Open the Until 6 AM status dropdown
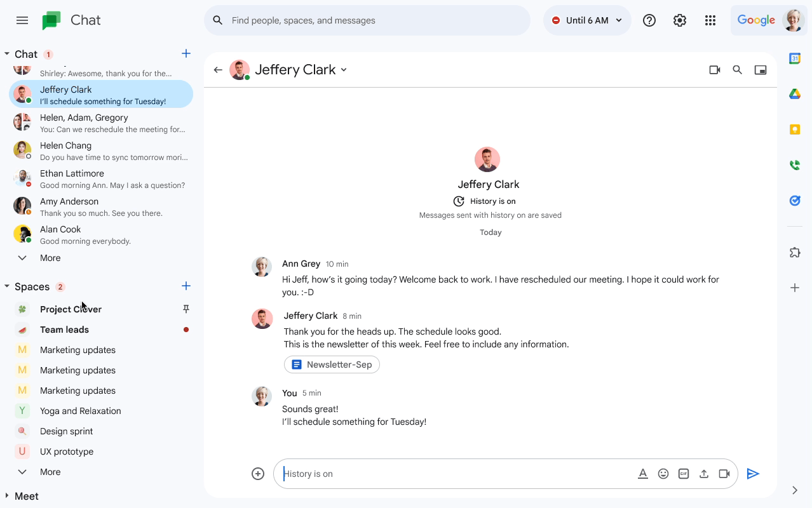The image size is (812, 508). tap(586, 20)
